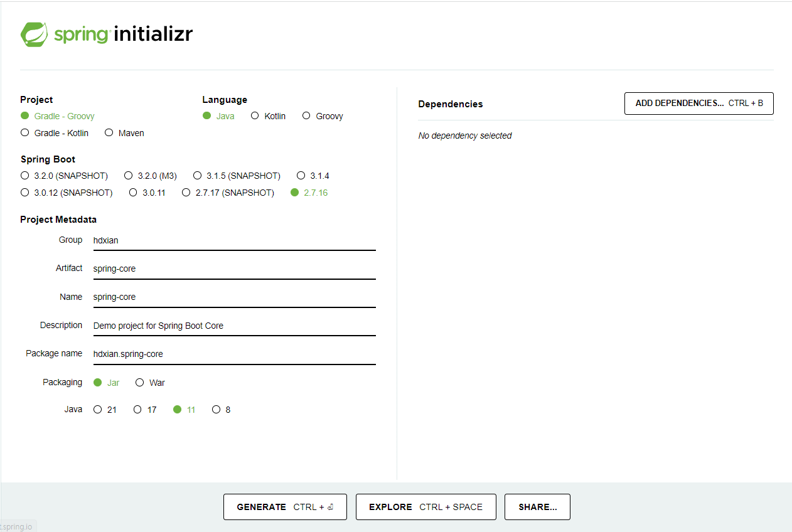Click into the Artifact input field
Screen dimensions: 792x532
(234, 269)
